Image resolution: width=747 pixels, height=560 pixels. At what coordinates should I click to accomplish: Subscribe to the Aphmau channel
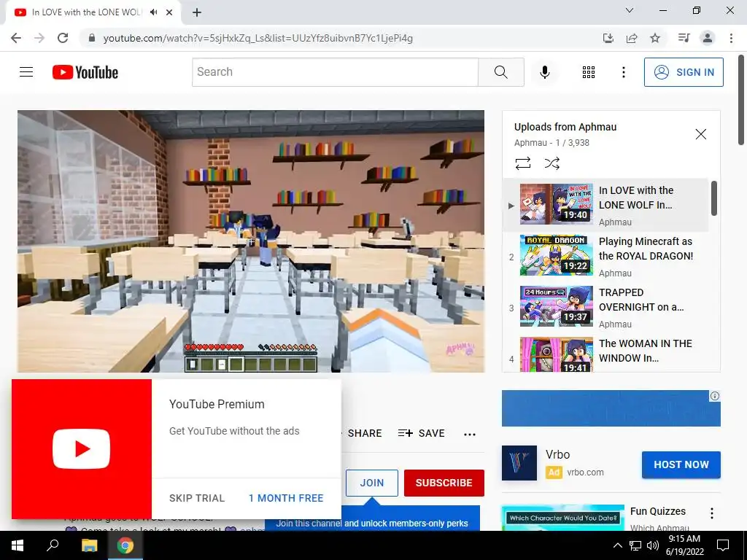tap(444, 483)
